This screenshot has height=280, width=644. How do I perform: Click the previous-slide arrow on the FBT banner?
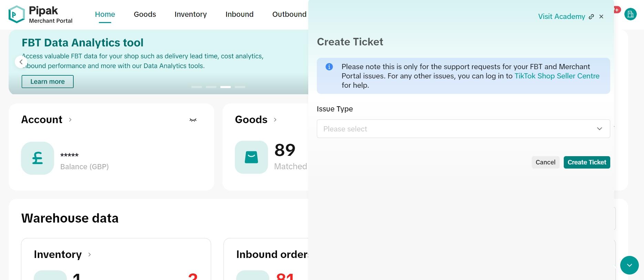click(x=21, y=62)
